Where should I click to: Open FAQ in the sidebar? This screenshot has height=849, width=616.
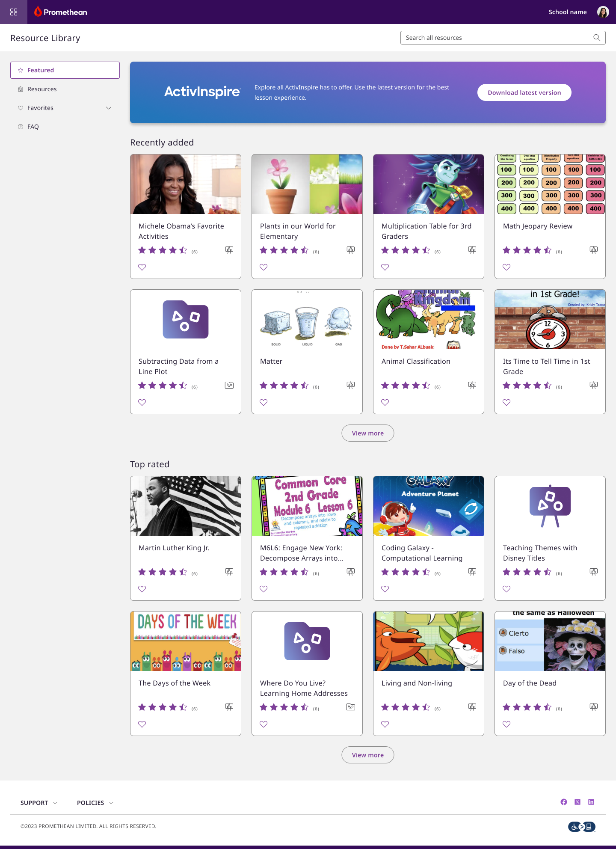[65, 127]
